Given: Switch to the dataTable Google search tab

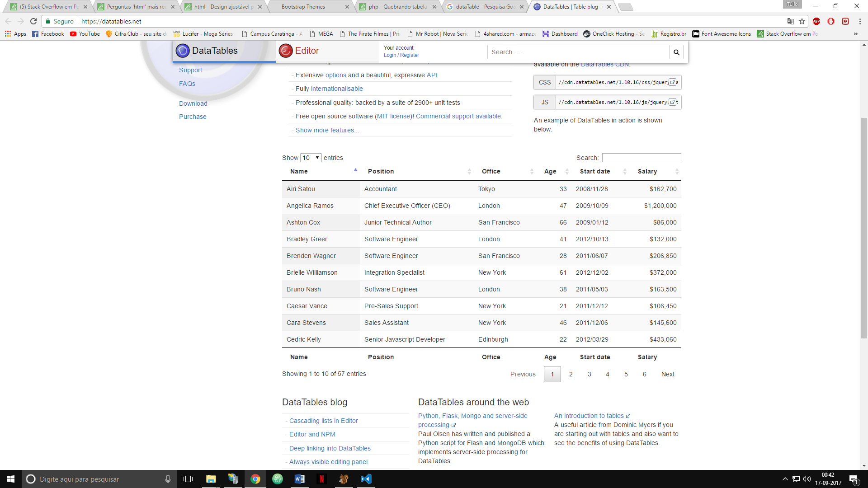Looking at the screenshot, I should click(485, 7).
